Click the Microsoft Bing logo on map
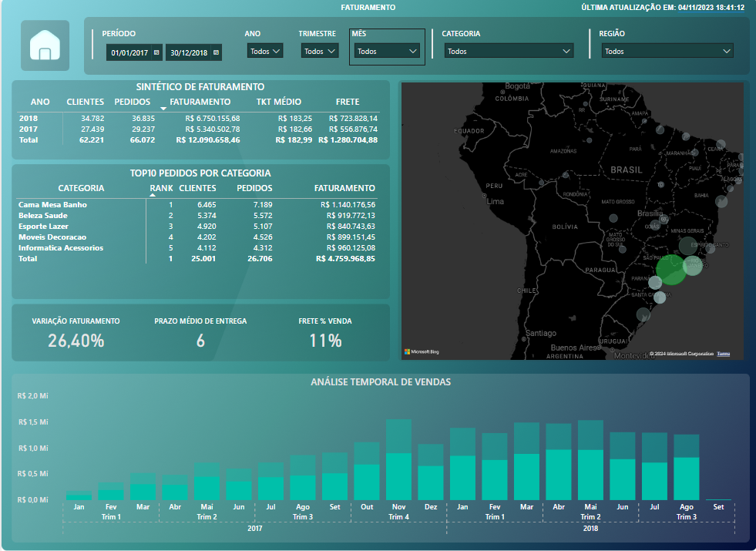This screenshot has width=756, height=551. click(x=422, y=352)
